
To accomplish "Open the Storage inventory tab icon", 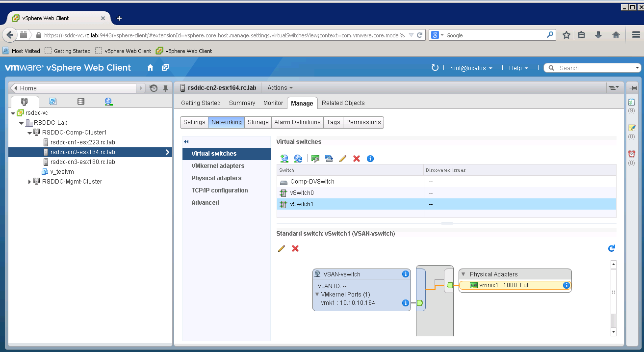I will (81, 102).
